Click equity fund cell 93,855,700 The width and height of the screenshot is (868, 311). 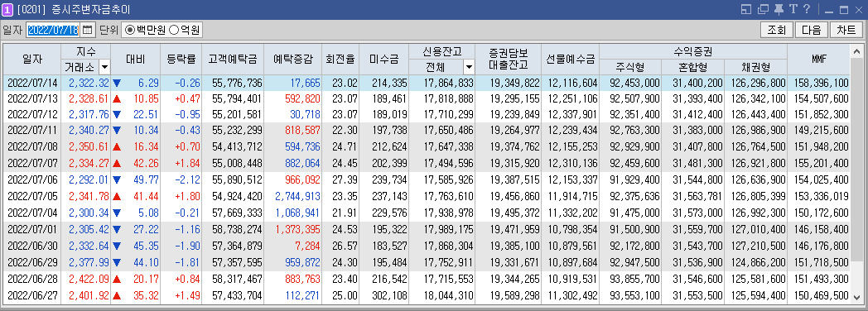click(634, 280)
